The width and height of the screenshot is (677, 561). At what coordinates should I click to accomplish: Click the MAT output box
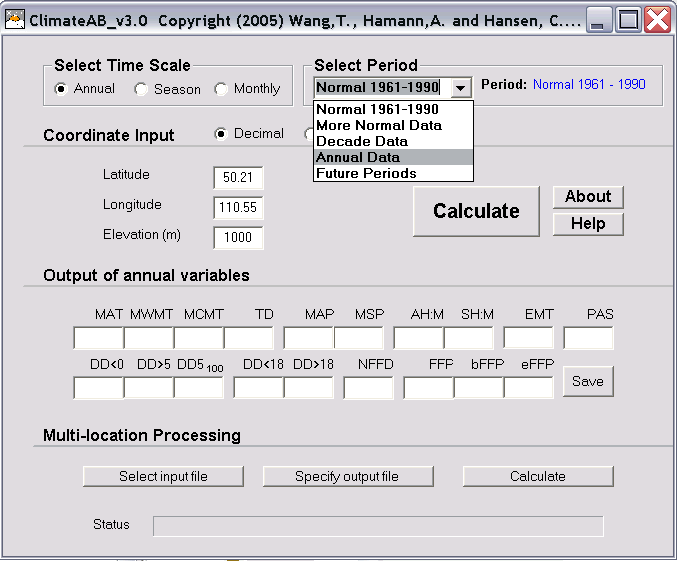point(98,338)
